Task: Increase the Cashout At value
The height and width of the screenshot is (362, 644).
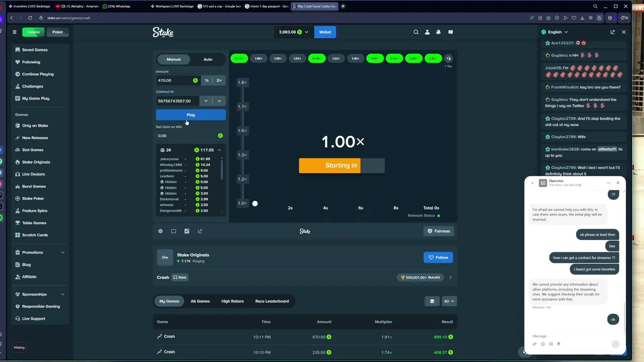Action: [x=219, y=101]
